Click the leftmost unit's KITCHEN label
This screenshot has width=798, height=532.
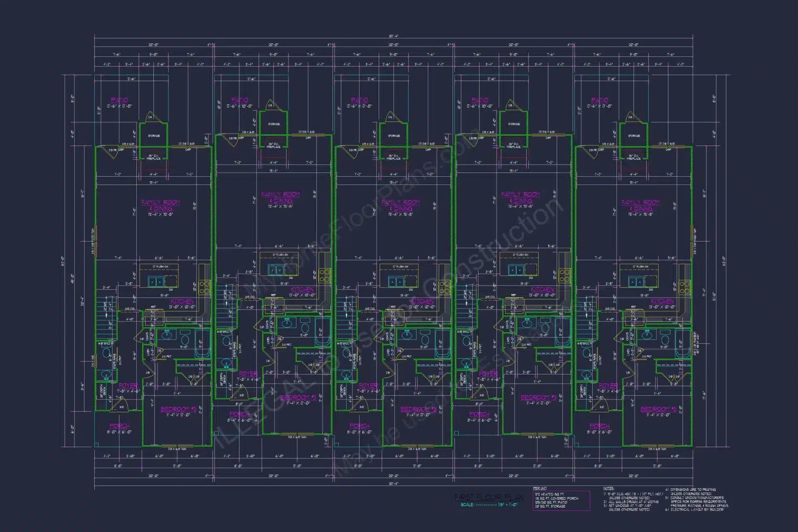tap(182, 301)
